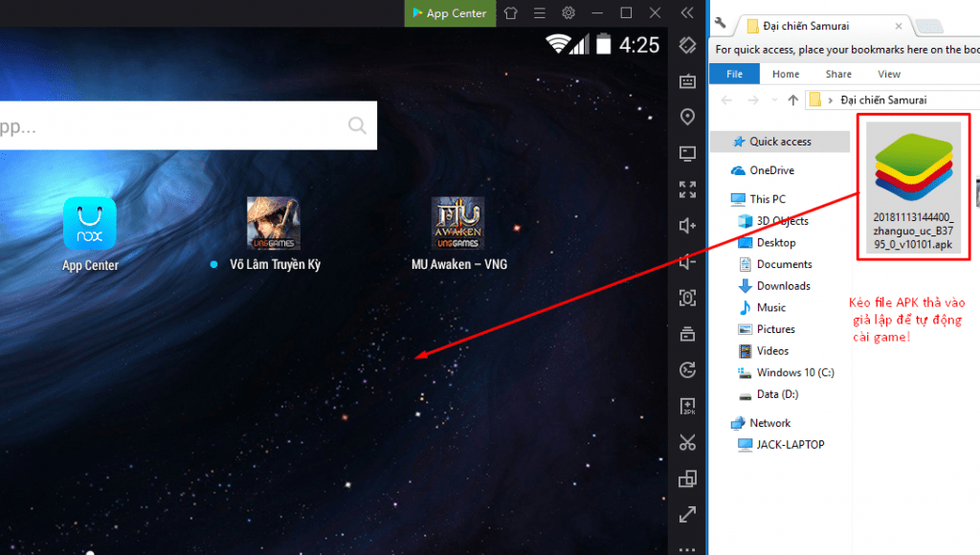
Task: Click the 4:25 clock in status bar
Action: click(x=638, y=45)
